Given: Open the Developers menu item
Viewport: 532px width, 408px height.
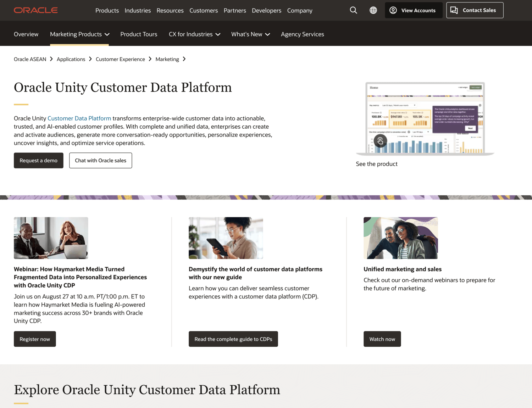Looking at the screenshot, I should [x=266, y=10].
